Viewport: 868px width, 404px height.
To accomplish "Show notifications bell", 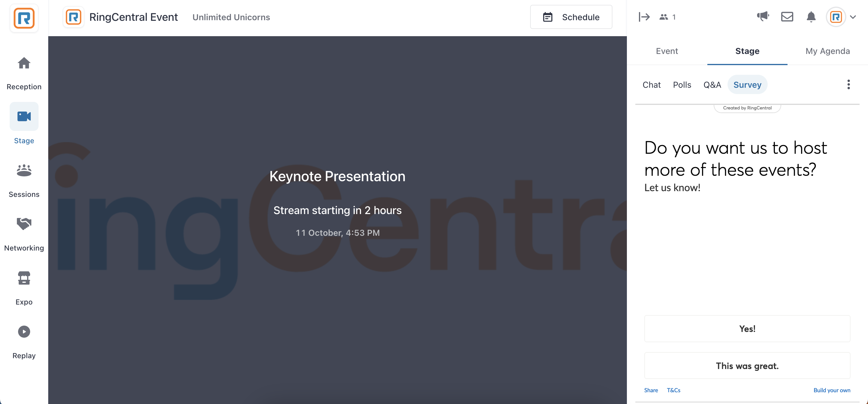I will tap(811, 17).
